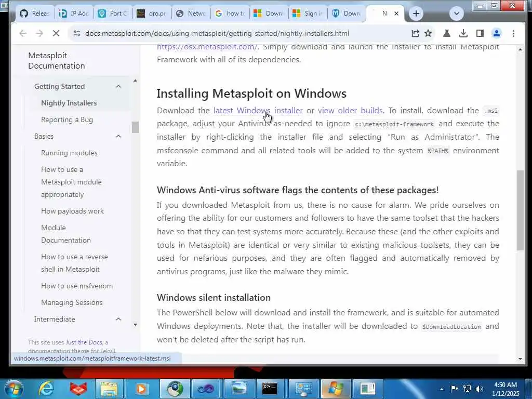Show hidden tray icons arrow

[x=442, y=389]
